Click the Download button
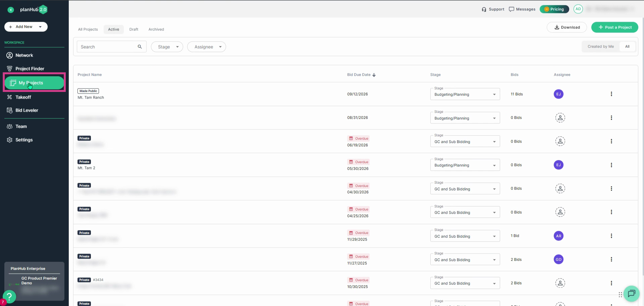 coord(567,28)
